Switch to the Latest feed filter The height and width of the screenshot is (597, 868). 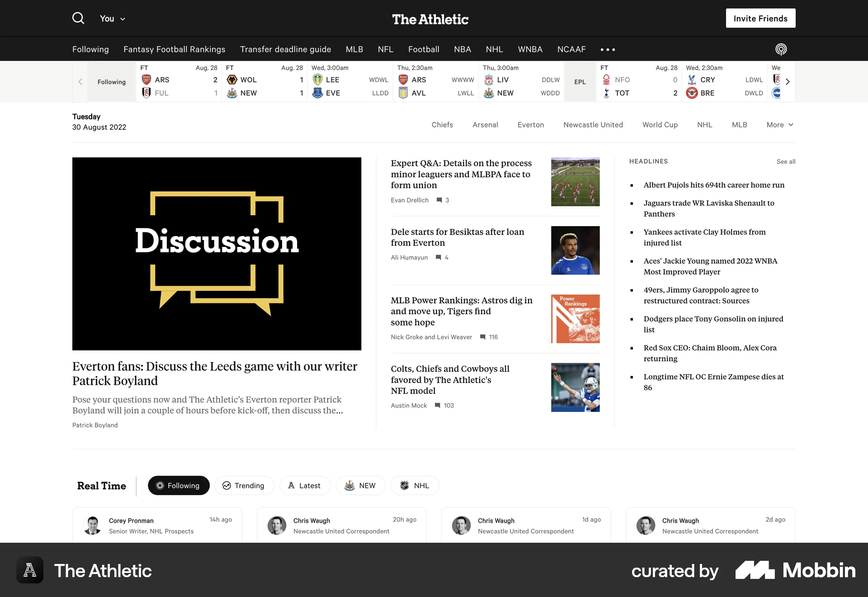tap(305, 485)
